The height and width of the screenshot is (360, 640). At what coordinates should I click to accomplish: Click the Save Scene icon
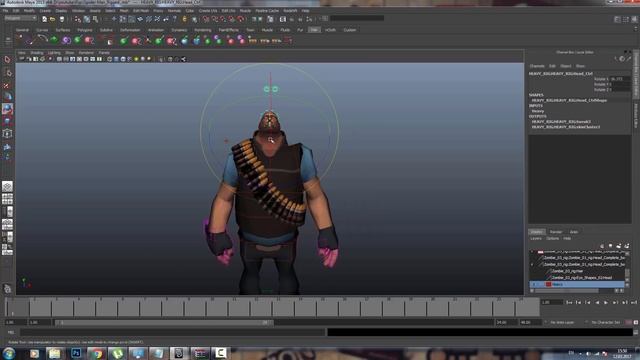(62, 19)
